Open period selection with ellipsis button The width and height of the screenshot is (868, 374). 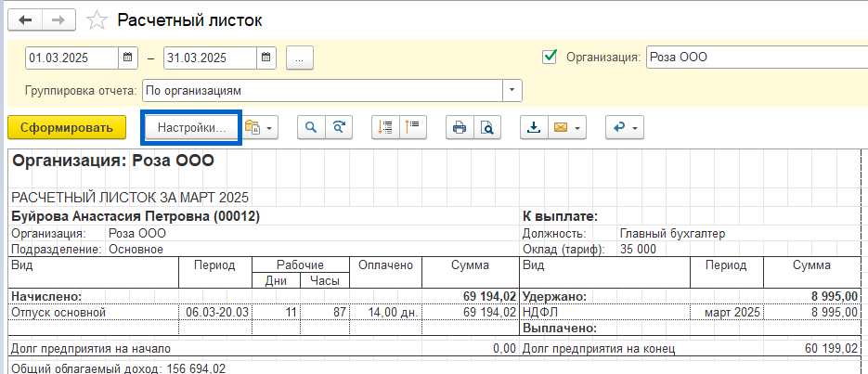(x=300, y=58)
